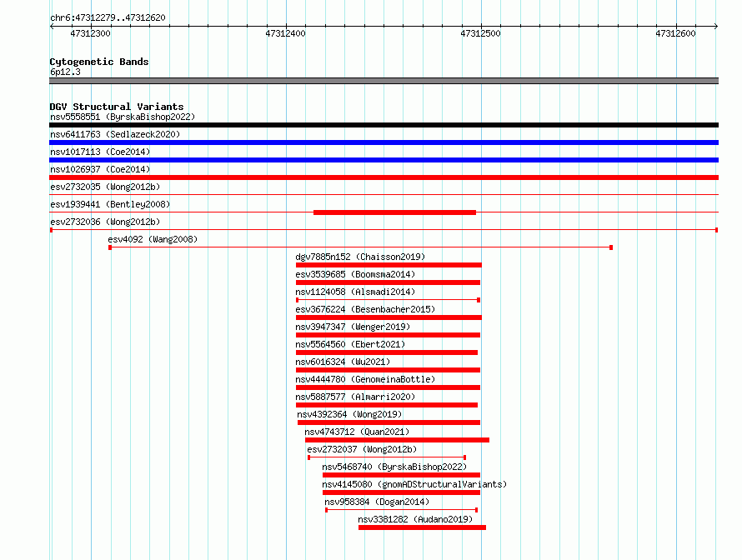The width and height of the screenshot is (742, 560).
Task: Open nsv3947347 (Wenger2019) label
Action: point(353,327)
